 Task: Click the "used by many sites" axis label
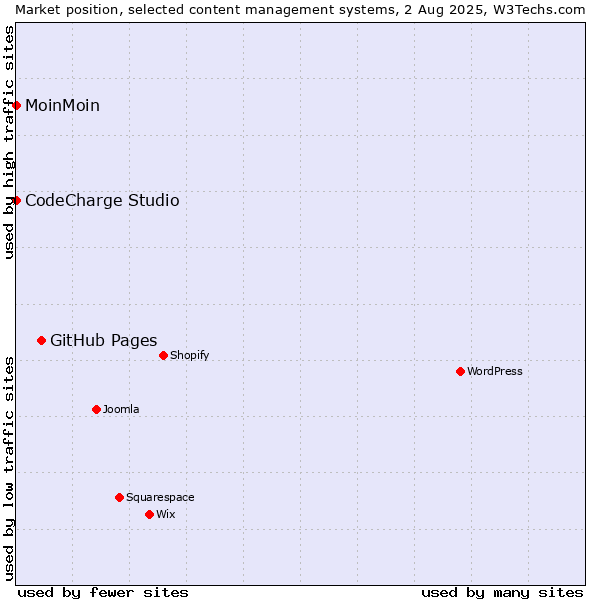502,593
